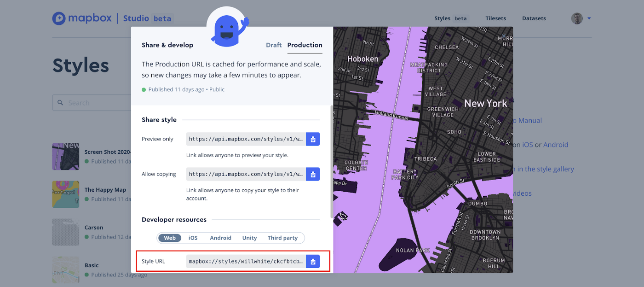Click the NOLAN PARK map label
The image size is (644, 287).
coord(413,251)
